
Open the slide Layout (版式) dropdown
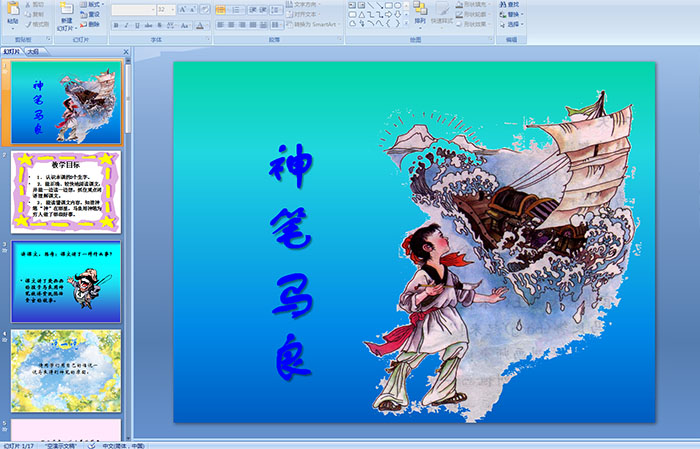pos(92,4)
